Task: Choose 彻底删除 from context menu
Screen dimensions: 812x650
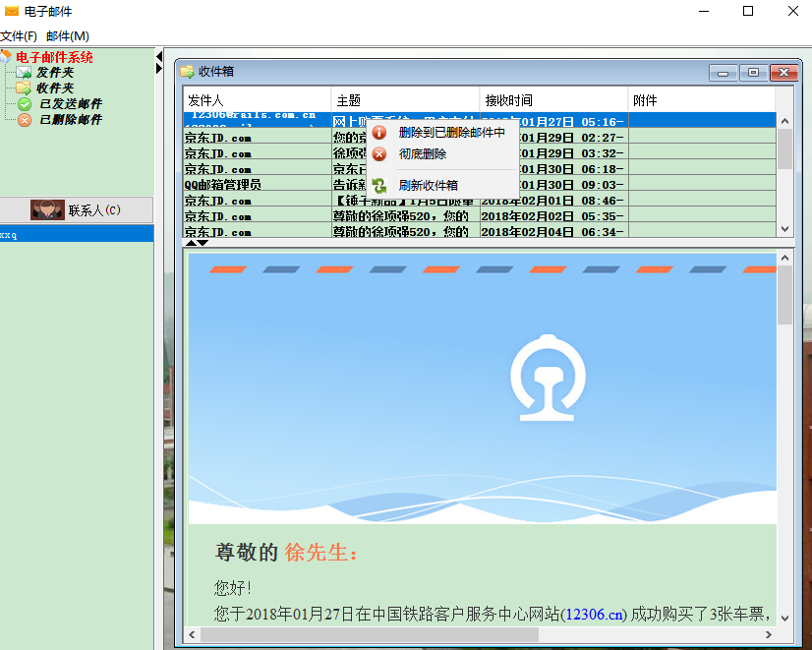Action: 442,153
